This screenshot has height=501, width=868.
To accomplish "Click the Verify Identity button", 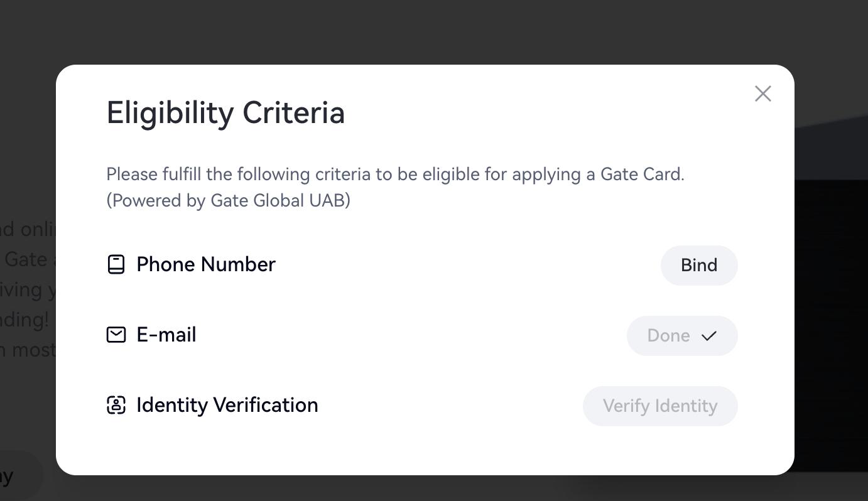I will click(x=659, y=406).
